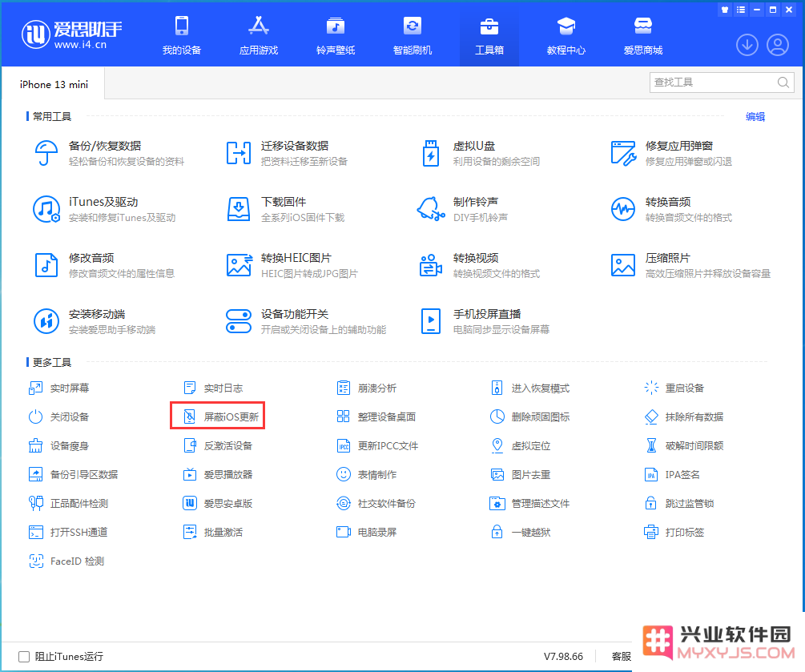Focus the 查找工具 search field
Image resolution: width=805 pixels, height=672 pixels.
click(722, 82)
